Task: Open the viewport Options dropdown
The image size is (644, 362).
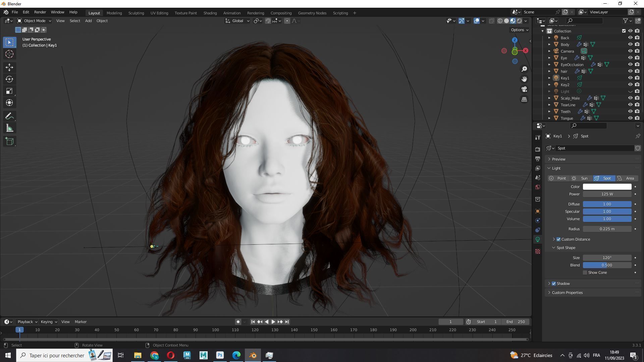Action: 520,30
